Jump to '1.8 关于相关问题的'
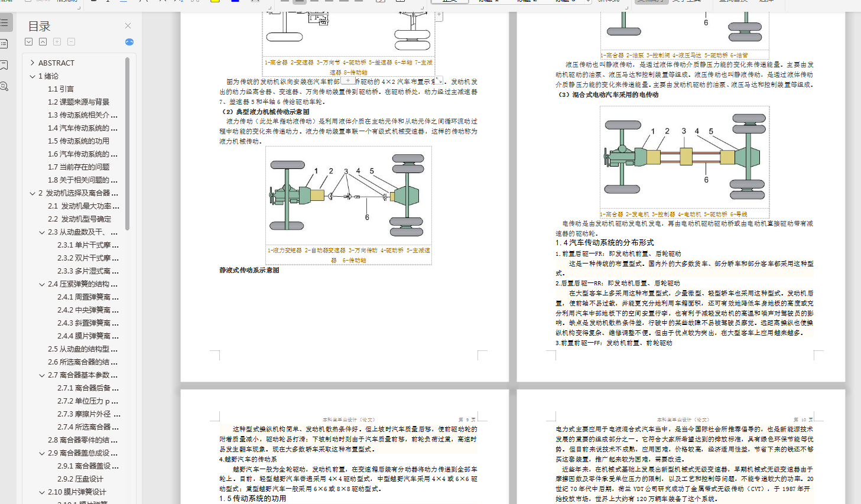This screenshot has width=861, height=504. [x=83, y=180]
